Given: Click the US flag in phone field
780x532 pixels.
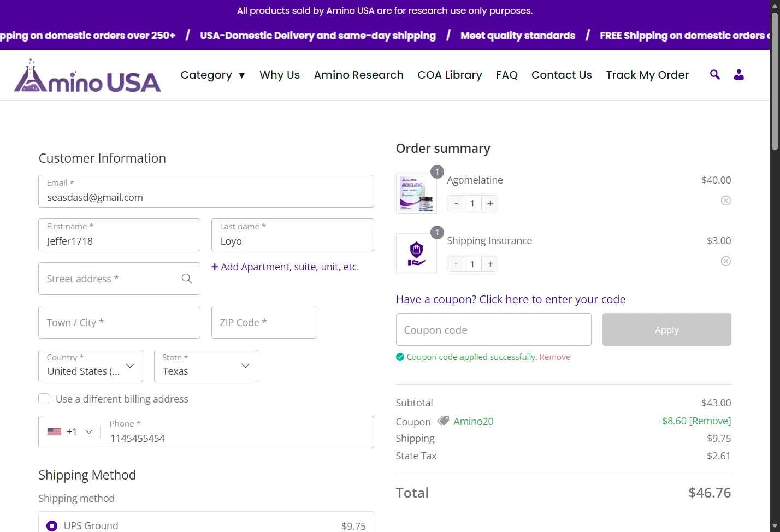Looking at the screenshot, I should [54, 431].
